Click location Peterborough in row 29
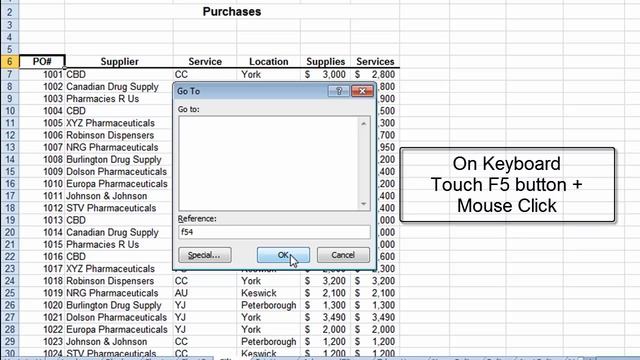This screenshot has height=360, width=640. pos(269,342)
